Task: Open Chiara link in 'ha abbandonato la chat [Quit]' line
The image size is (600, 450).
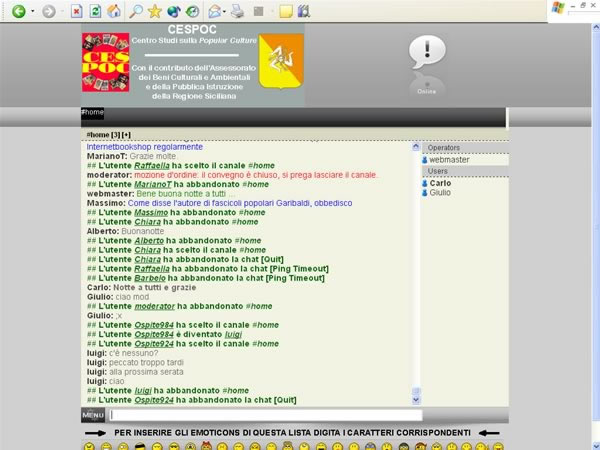Action: (x=147, y=259)
